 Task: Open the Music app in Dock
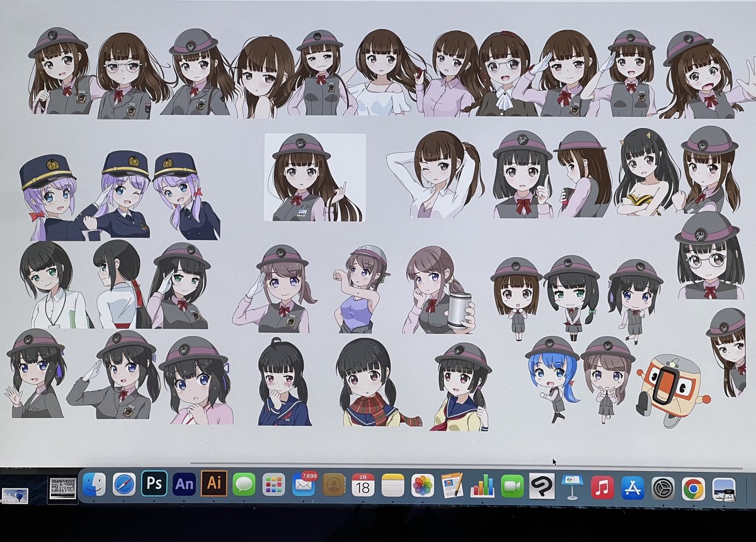tap(602, 487)
